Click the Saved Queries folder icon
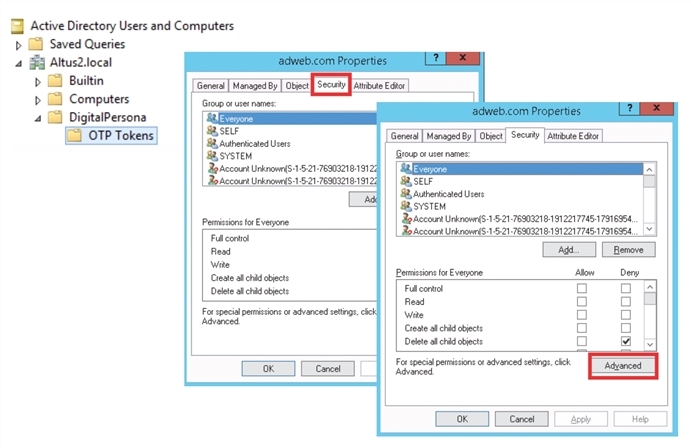This screenshot has width=691, height=448. click(36, 44)
